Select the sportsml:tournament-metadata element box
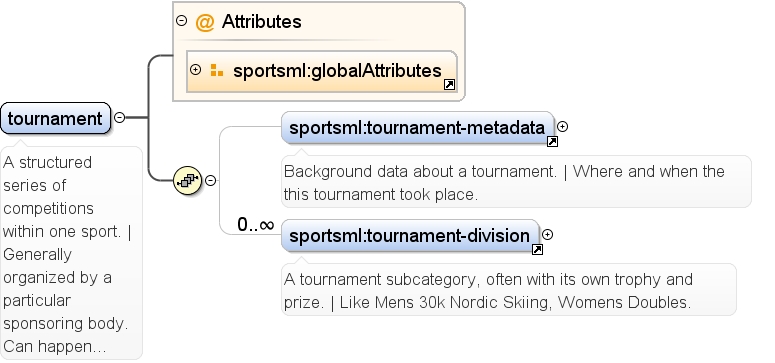The width and height of the screenshot is (775, 363). (x=418, y=128)
